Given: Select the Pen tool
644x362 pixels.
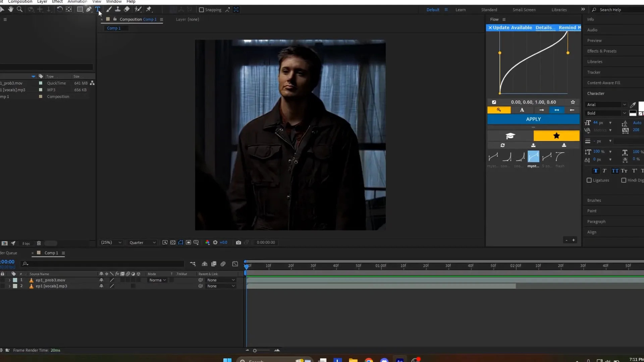Looking at the screenshot, I should pyautogui.click(x=89, y=9).
